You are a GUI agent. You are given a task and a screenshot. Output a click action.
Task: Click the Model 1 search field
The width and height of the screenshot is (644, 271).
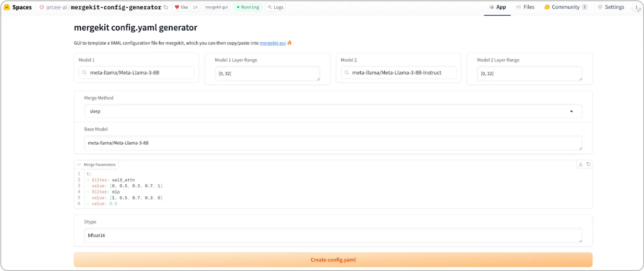click(136, 73)
